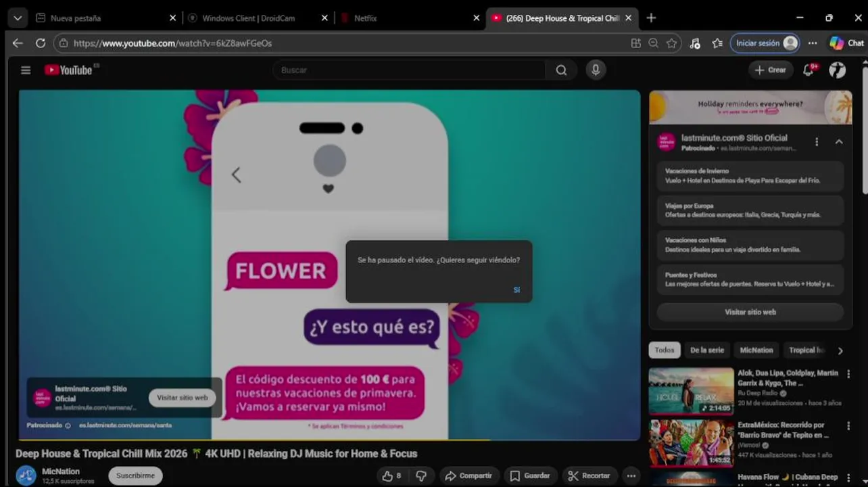Click the Buscar search field

point(409,70)
